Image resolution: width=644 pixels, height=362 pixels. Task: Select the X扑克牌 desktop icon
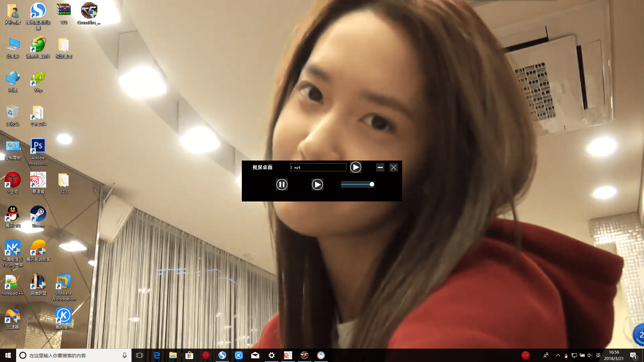(x=13, y=14)
